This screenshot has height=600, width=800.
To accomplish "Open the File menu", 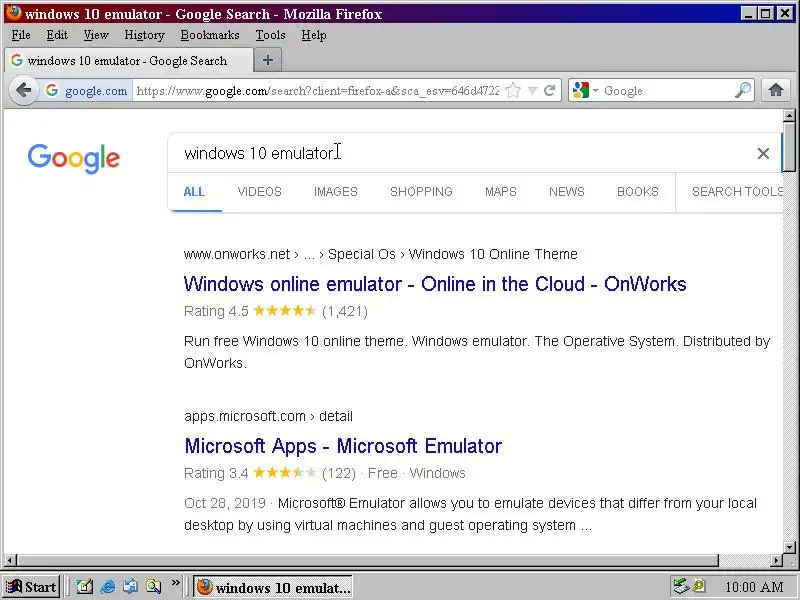I will tap(21, 35).
